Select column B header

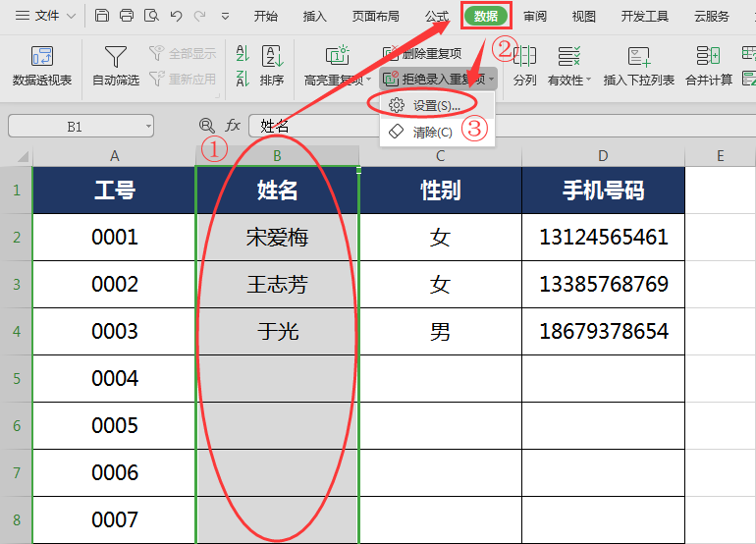[x=277, y=156]
